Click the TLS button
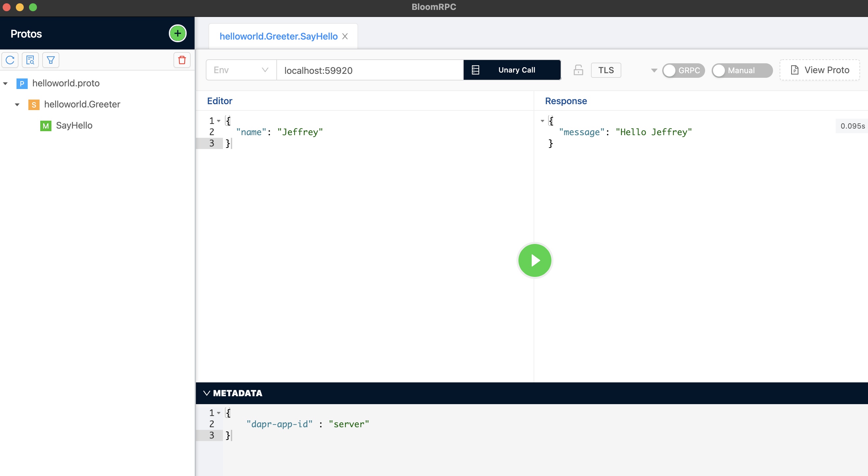Screen dimensions: 868x476 click(606, 70)
